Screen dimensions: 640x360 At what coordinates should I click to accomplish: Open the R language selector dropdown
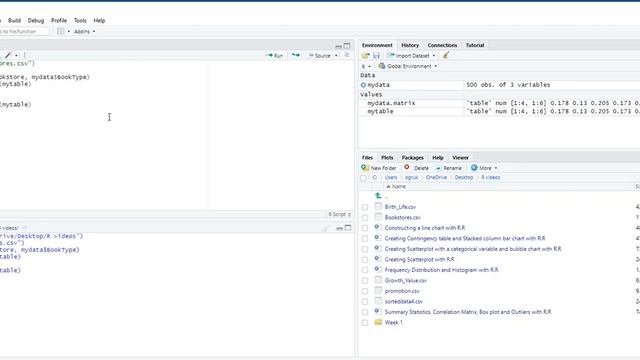click(366, 66)
